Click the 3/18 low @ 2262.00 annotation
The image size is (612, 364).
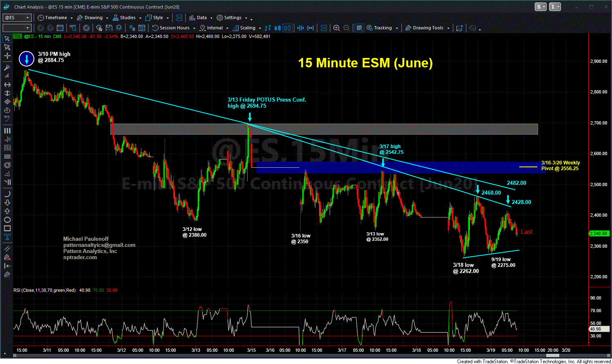[466, 268]
